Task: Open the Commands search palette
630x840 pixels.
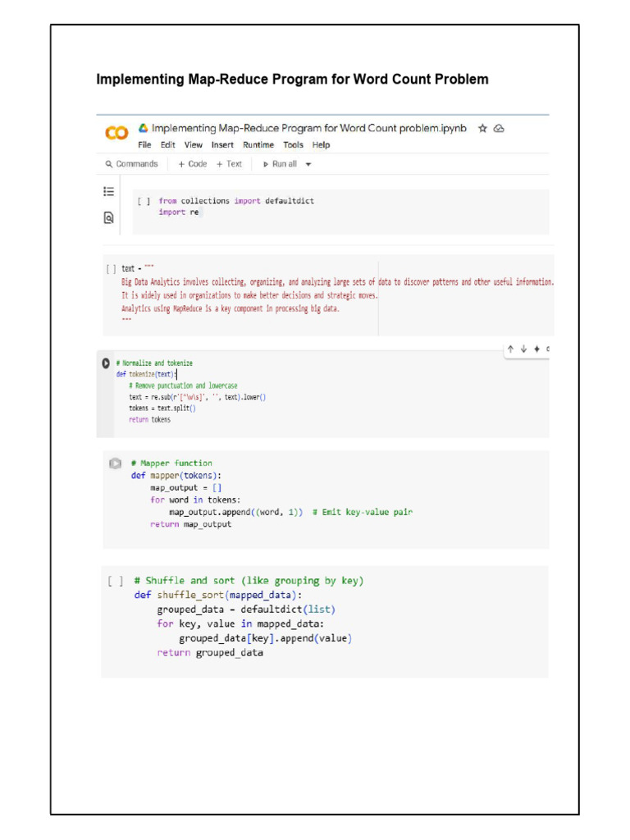Action: point(131,164)
